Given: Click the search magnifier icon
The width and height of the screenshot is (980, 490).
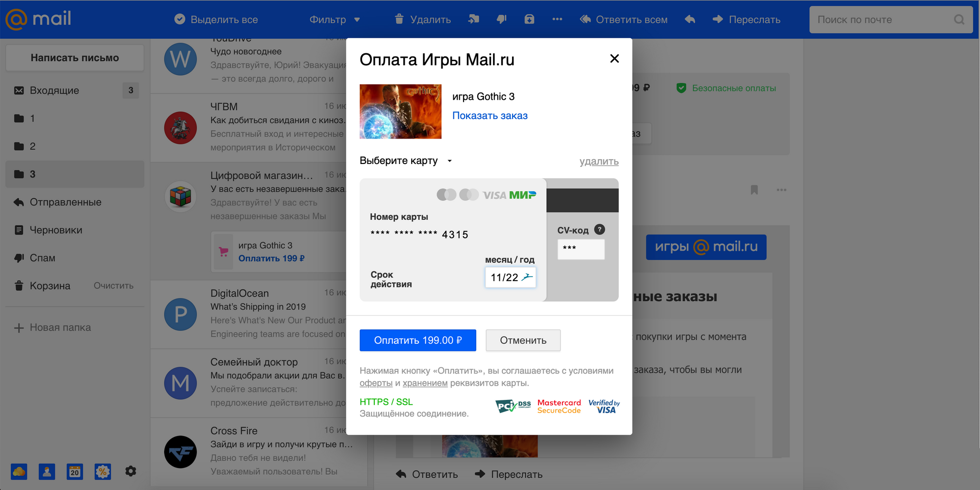Looking at the screenshot, I should click(x=959, y=20).
